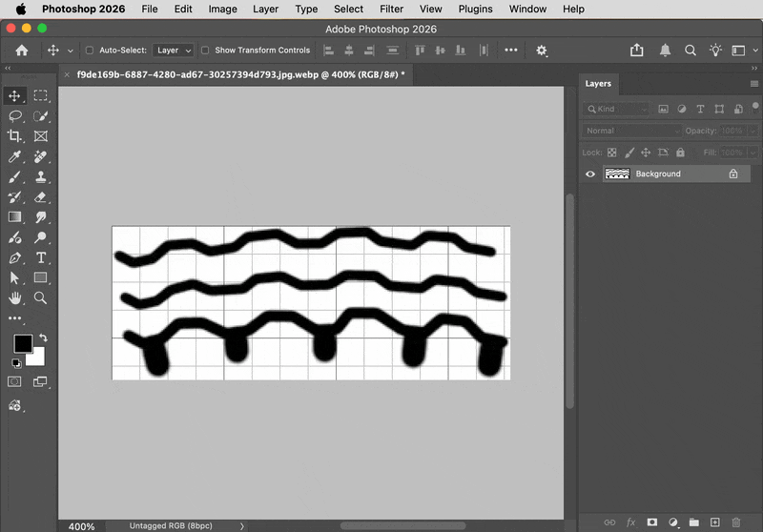Set the white background color swatch
Image resolution: width=763 pixels, height=532 pixels.
pos(37,358)
